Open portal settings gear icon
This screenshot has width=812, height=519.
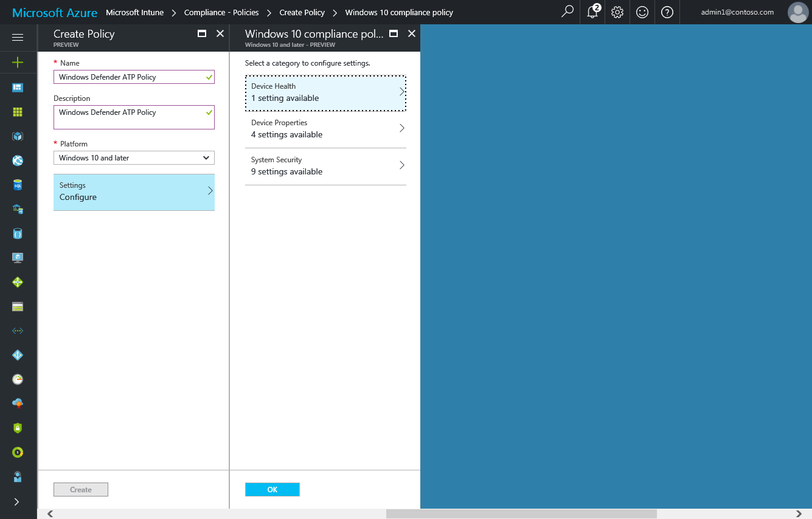click(x=617, y=12)
